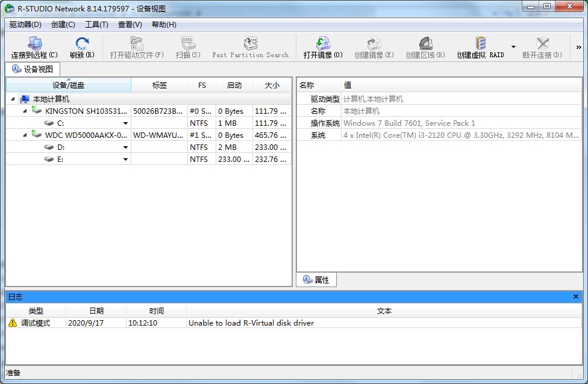The height and width of the screenshot is (384, 588).
Task: Click the Create Virtual RAID (创建虚拟 RAID) icon
Action: [480, 43]
